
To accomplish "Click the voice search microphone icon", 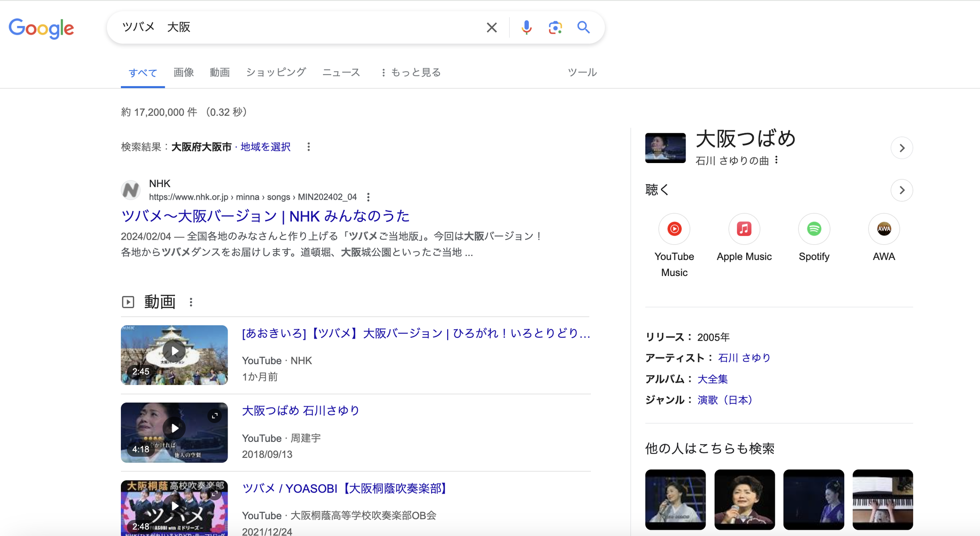I will 527,27.
